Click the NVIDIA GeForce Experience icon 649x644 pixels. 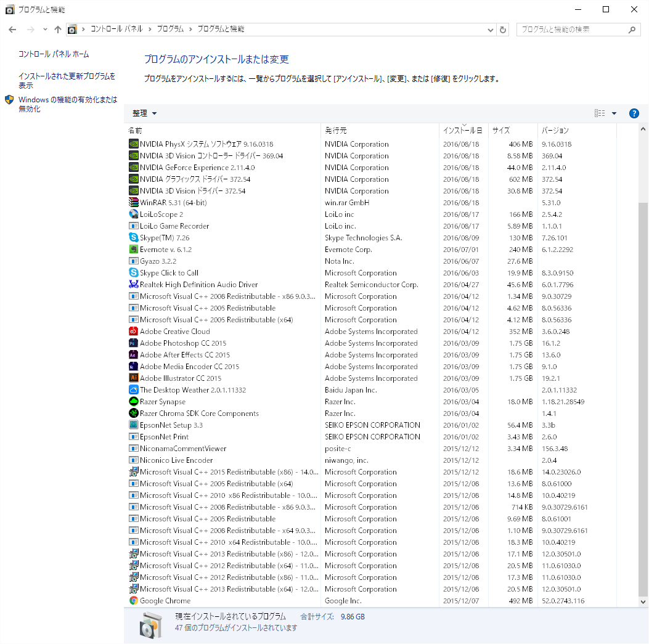click(133, 167)
